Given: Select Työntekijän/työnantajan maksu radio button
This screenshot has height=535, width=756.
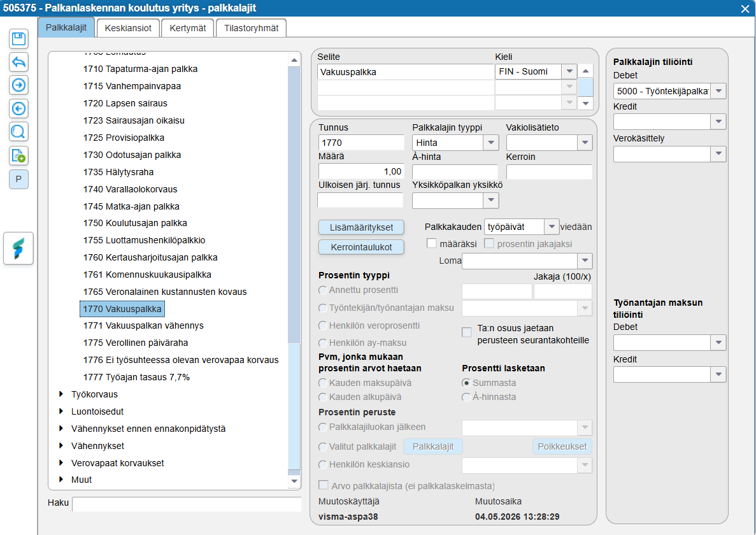Looking at the screenshot, I should [x=322, y=308].
